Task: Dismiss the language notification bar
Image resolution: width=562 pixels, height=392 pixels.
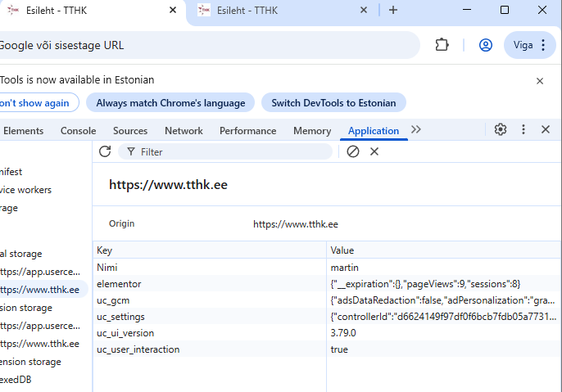Action: [540, 81]
